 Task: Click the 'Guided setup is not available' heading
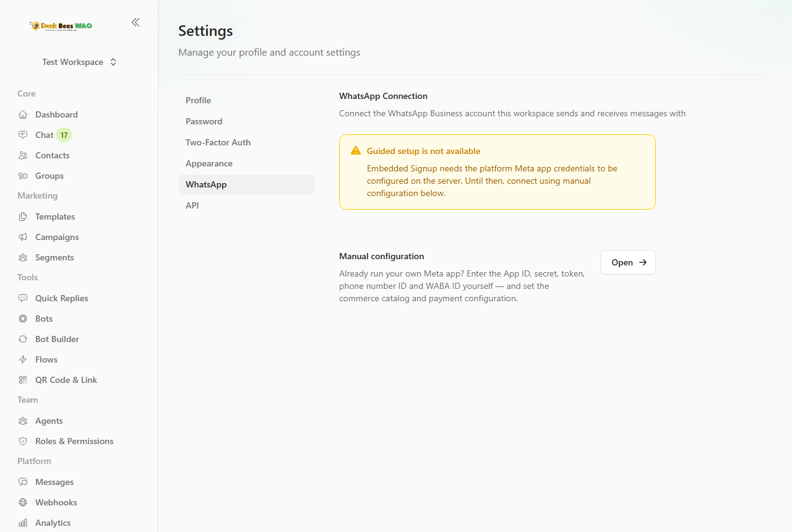424,151
